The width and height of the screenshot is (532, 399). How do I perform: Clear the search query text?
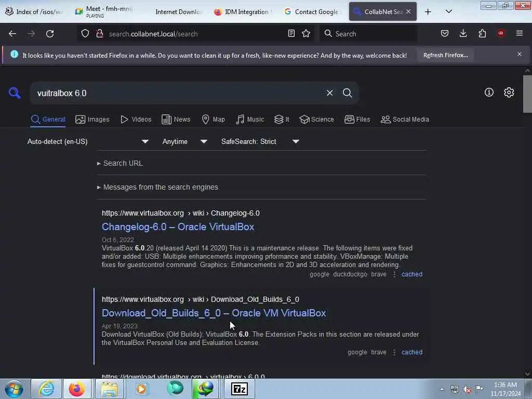329,92
